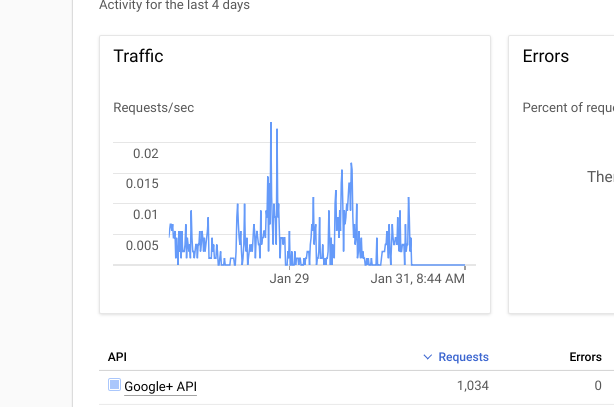Click the Jan 29 axis label
This screenshot has height=407, width=614.
(x=289, y=279)
